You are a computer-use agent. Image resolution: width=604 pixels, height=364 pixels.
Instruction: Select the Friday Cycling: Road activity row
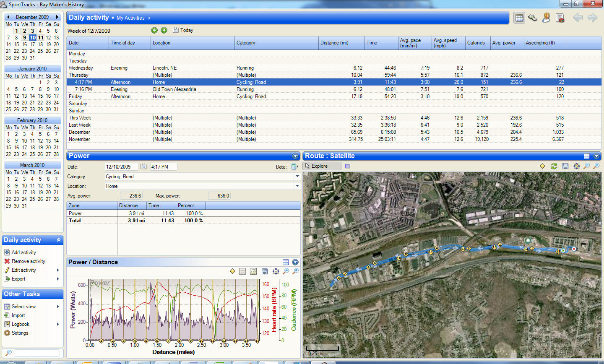point(334,96)
